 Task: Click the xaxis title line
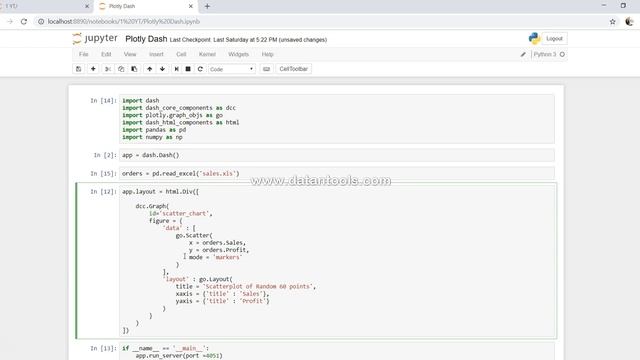tap(222, 294)
